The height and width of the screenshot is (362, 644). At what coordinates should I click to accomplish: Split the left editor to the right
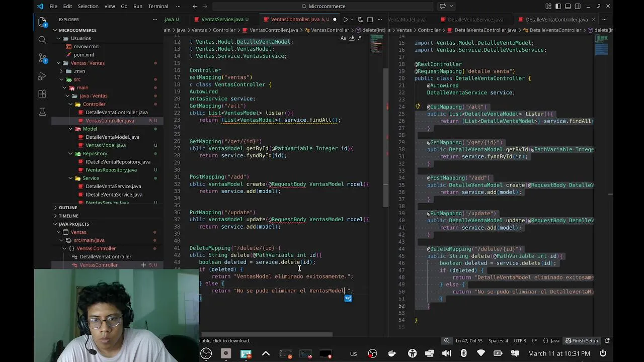point(370,20)
